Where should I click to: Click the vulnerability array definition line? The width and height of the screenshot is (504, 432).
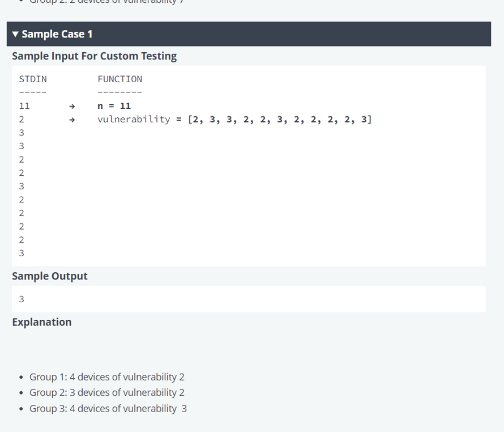click(234, 120)
